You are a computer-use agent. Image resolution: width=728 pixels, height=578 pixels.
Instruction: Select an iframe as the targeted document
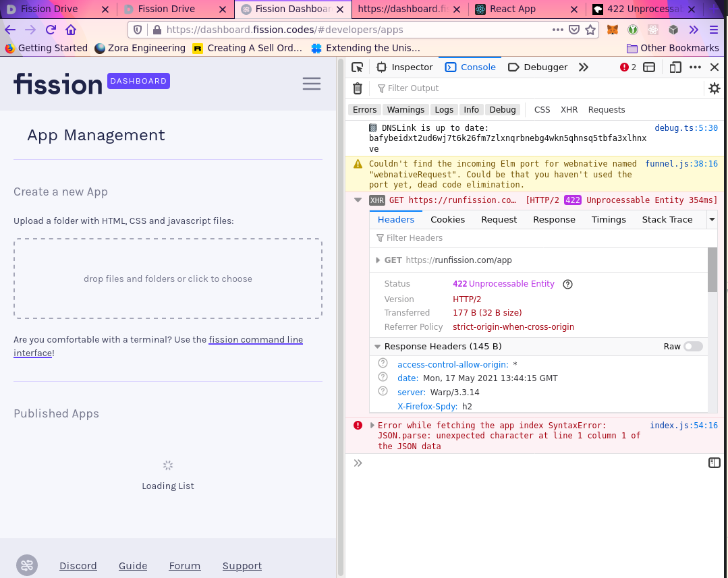(x=649, y=67)
